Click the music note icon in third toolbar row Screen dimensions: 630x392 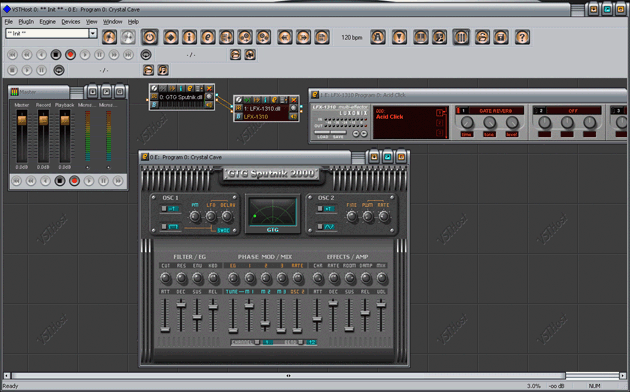click(162, 70)
